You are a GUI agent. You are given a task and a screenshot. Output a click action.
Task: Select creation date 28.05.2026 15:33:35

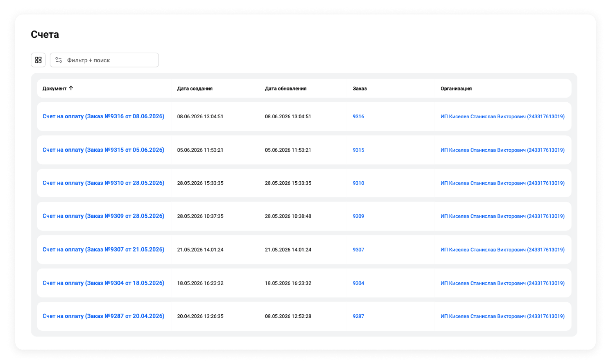tap(200, 184)
